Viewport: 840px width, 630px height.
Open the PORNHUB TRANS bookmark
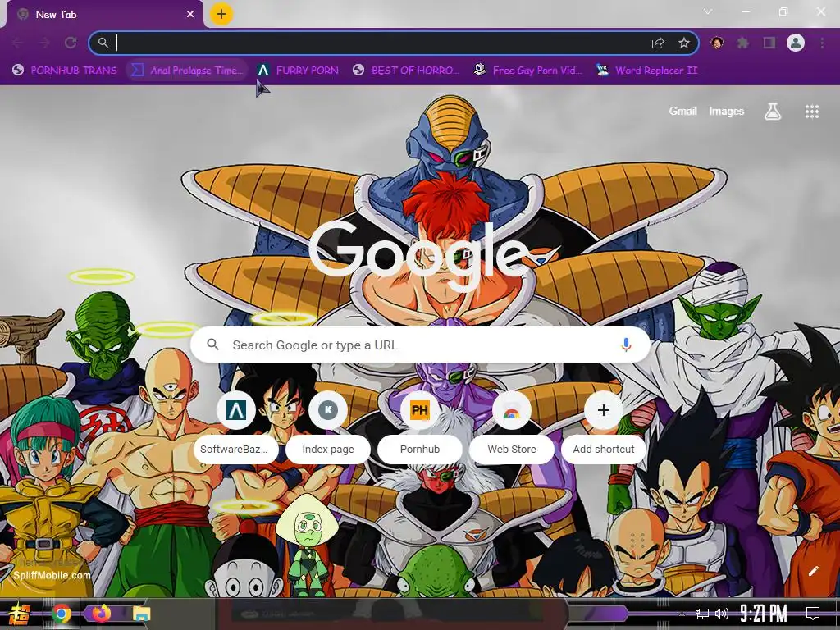tap(65, 71)
